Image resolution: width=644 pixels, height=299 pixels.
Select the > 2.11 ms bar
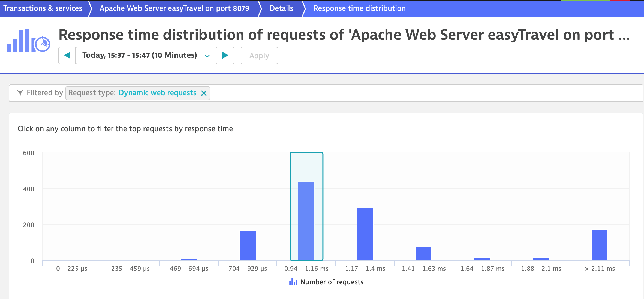coord(599,245)
